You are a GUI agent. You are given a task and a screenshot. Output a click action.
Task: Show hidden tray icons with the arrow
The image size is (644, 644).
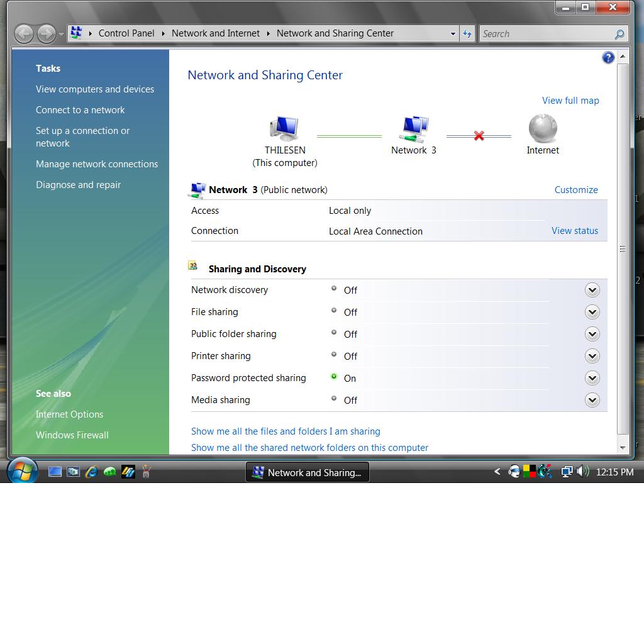(497, 472)
